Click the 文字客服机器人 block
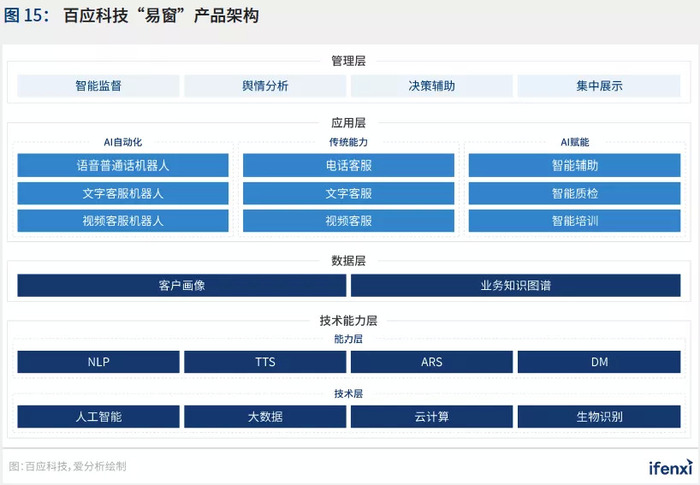This screenshot has height=485, width=700. (x=123, y=193)
